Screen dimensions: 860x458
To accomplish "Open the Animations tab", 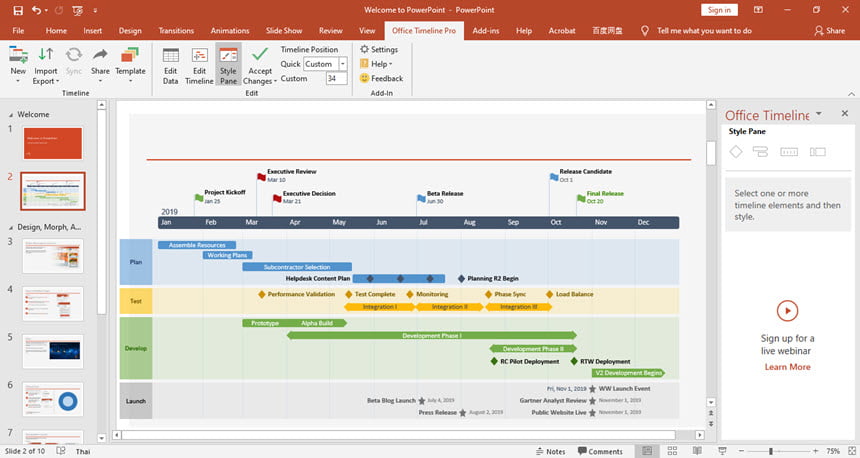I will click(230, 31).
